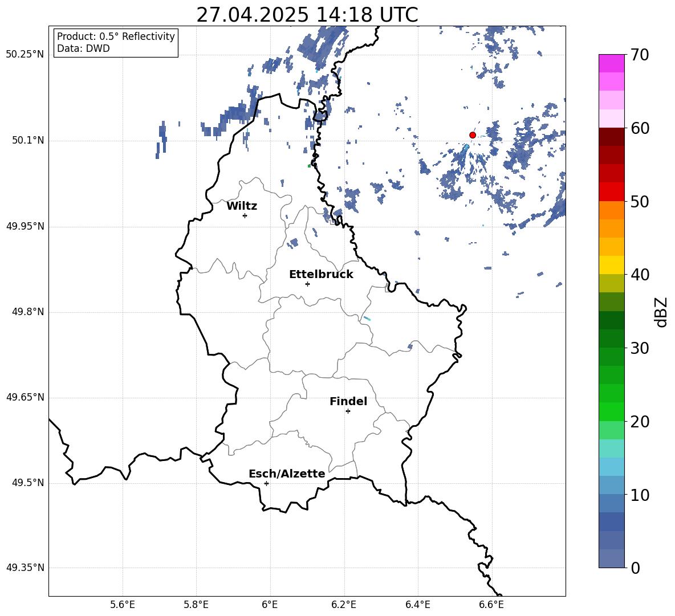Screen dimensions: 675x616
Task: Click the 6.6°E longitude label
Action: (491, 605)
